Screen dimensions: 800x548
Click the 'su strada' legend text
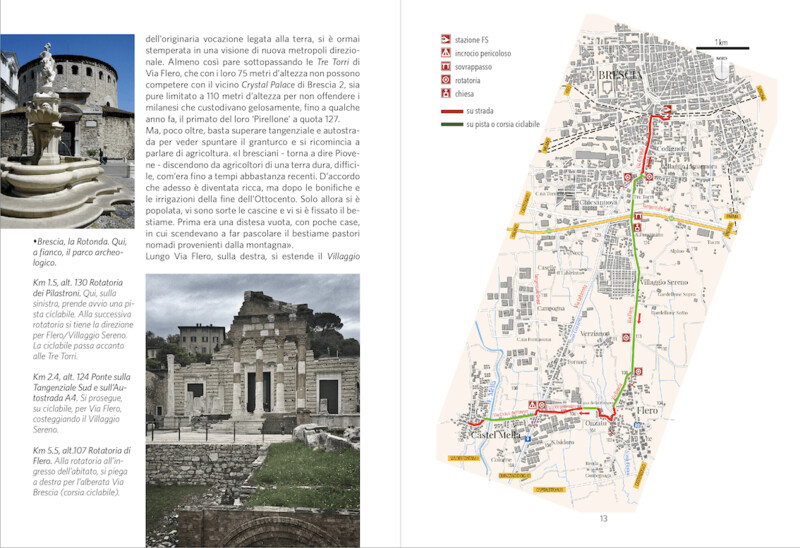pos(480,111)
